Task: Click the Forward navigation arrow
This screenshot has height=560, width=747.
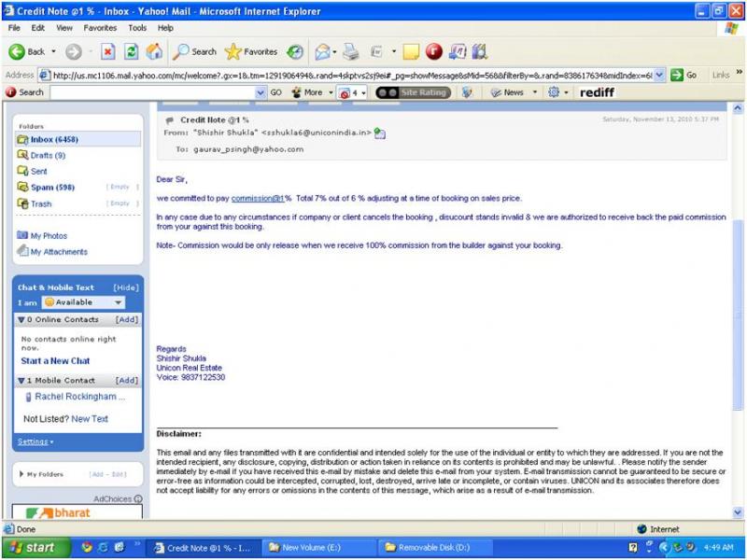Action: point(74,52)
